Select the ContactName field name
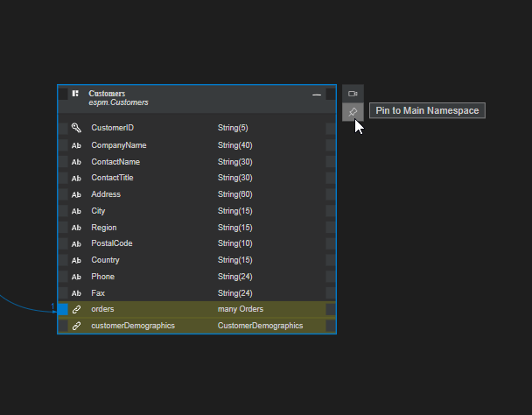The width and height of the screenshot is (532, 415). pyautogui.click(x=115, y=162)
